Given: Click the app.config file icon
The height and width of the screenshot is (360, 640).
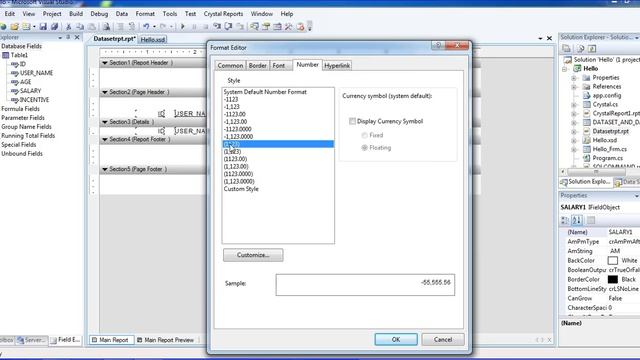Looking at the screenshot, I should [x=587, y=96].
